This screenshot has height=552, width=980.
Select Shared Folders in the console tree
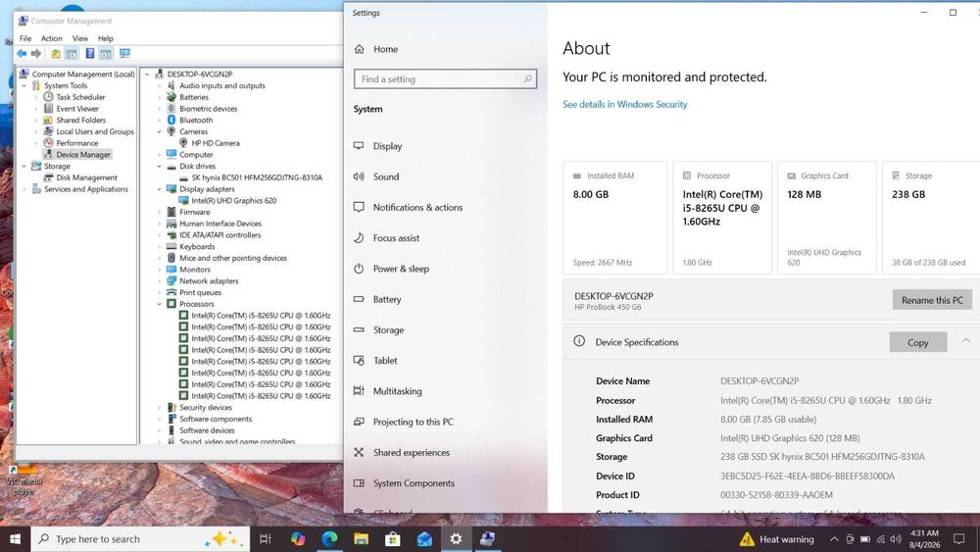coord(80,120)
